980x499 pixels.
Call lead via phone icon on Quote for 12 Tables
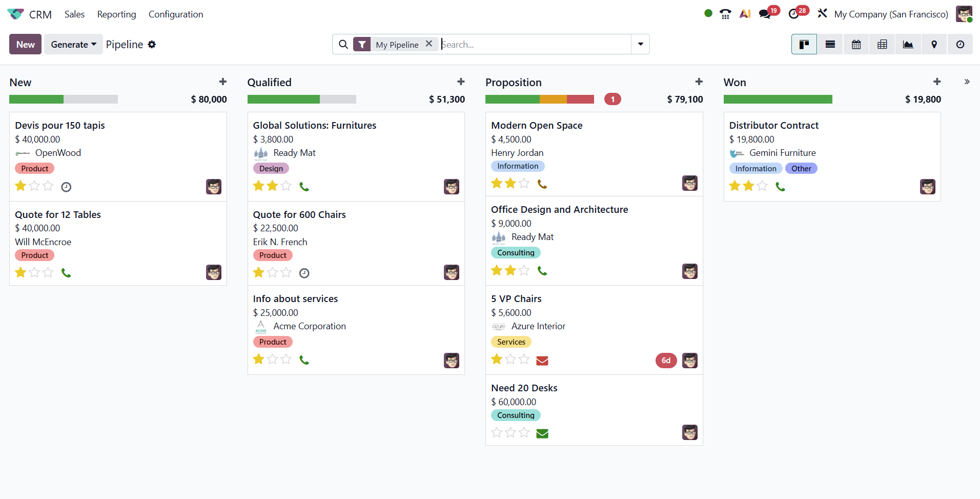(67, 272)
